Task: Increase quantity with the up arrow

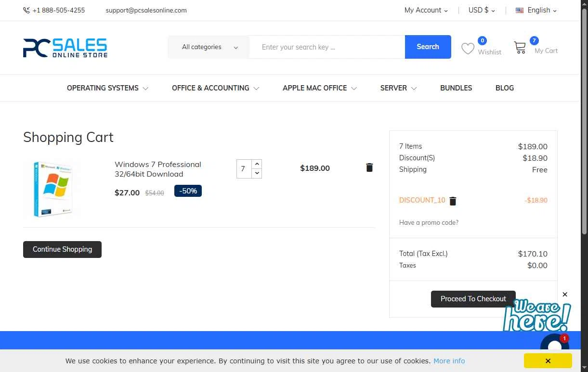Action: click(257, 164)
